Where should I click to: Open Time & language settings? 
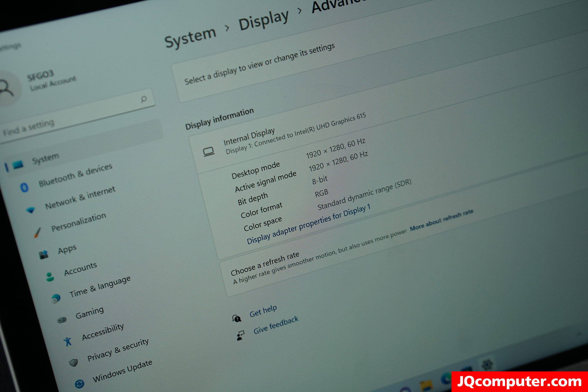point(100,286)
